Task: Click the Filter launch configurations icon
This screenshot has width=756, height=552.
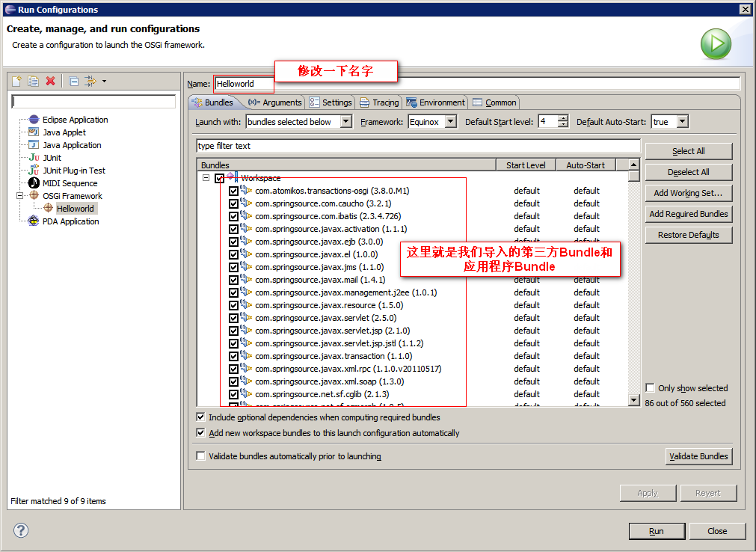Action: pos(90,81)
